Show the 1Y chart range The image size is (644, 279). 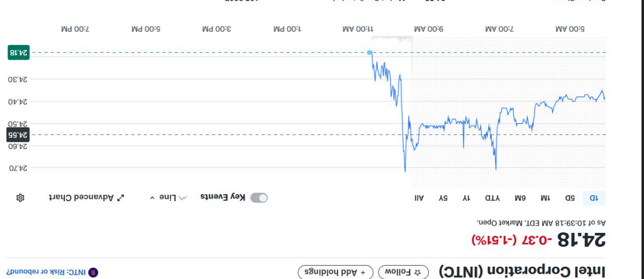coord(466,197)
